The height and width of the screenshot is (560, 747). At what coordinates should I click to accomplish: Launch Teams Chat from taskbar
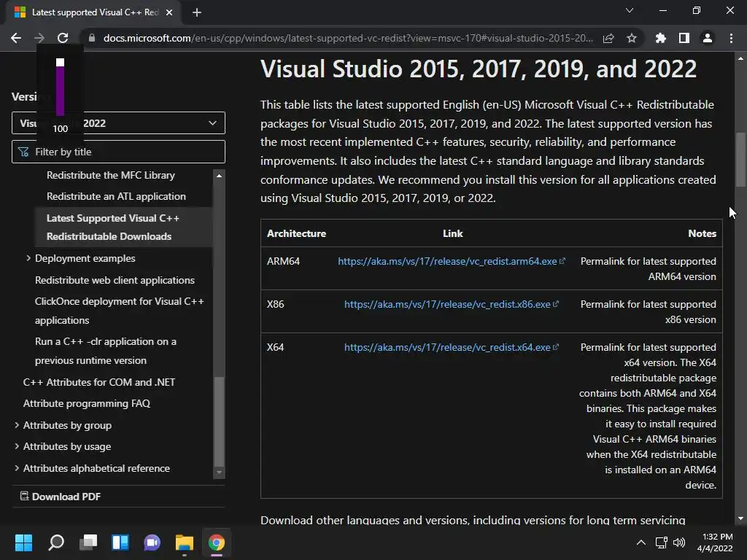(x=152, y=542)
